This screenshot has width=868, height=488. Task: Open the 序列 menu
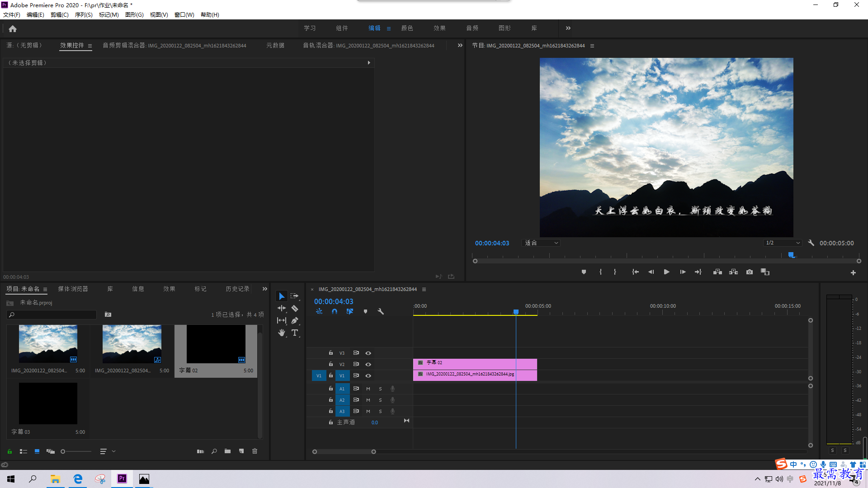[84, 15]
